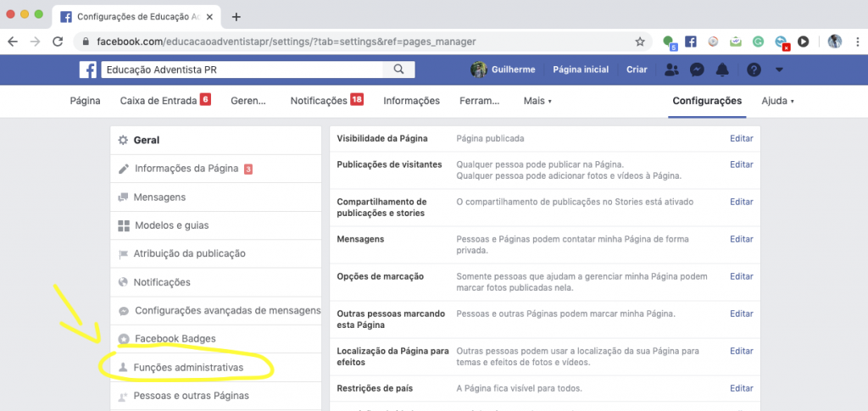Click the Chrome profile avatar

click(835, 42)
